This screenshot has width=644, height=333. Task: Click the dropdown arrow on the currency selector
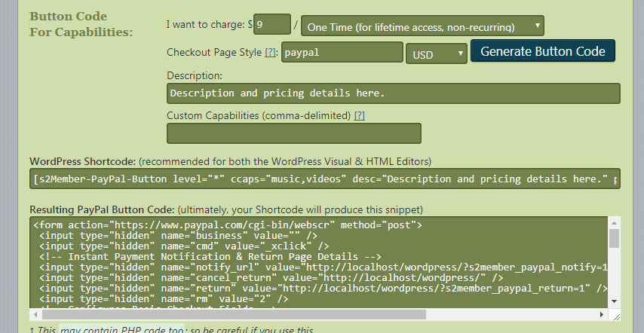pos(460,53)
